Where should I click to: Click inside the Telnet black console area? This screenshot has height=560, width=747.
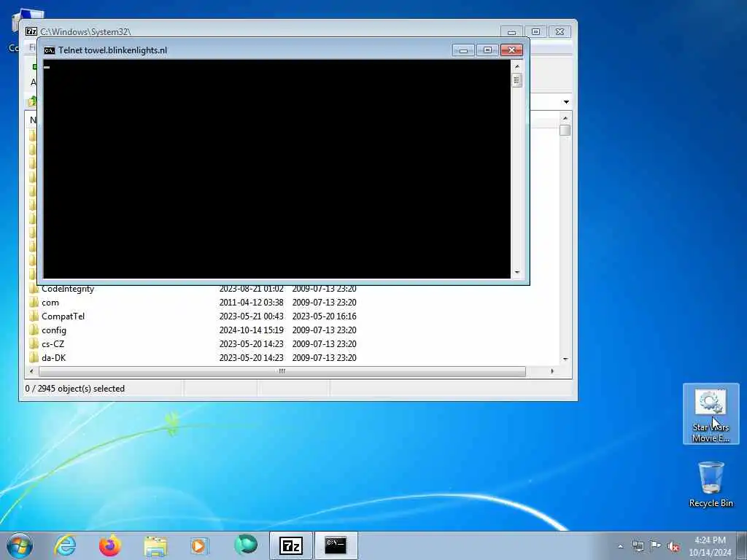point(276,169)
